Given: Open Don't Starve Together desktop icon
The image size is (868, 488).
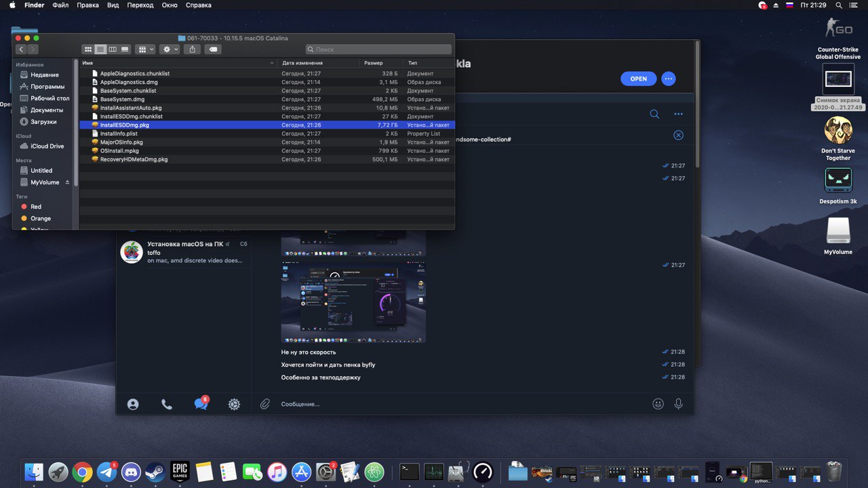Looking at the screenshot, I should [838, 138].
